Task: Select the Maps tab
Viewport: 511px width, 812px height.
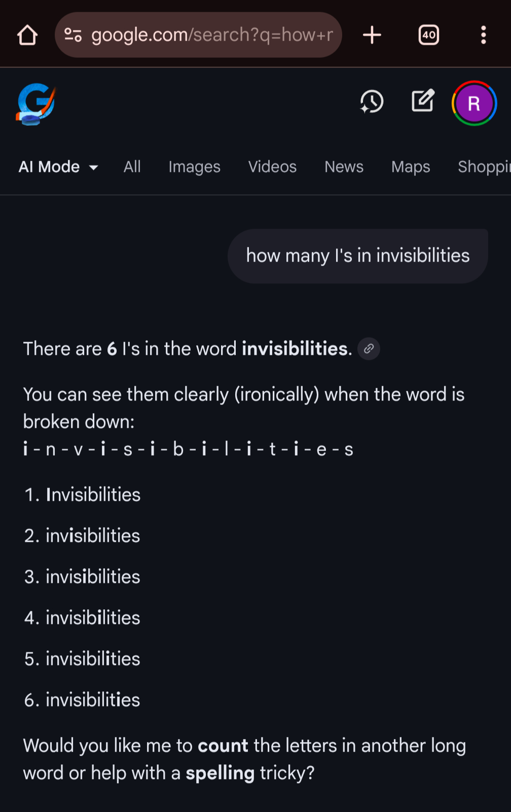Action: coord(411,167)
